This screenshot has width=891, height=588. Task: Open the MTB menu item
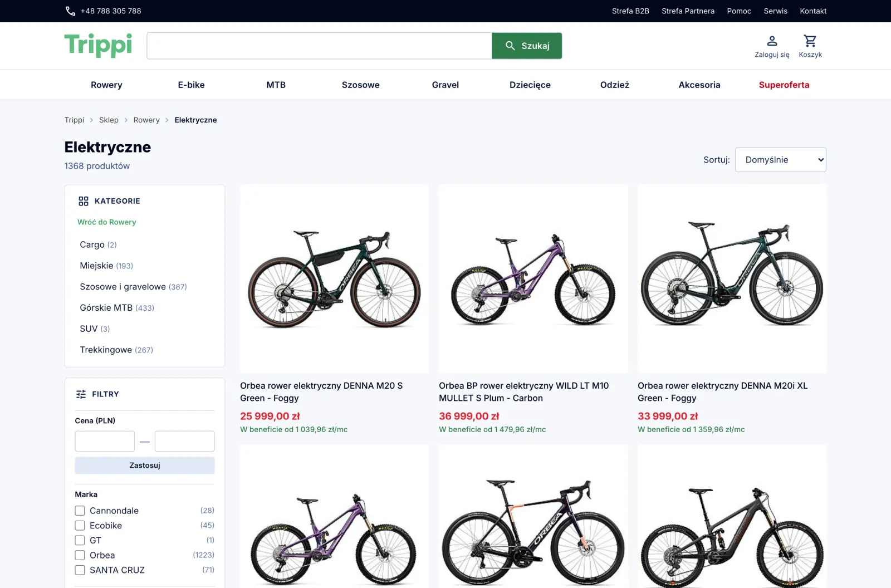coord(276,85)
